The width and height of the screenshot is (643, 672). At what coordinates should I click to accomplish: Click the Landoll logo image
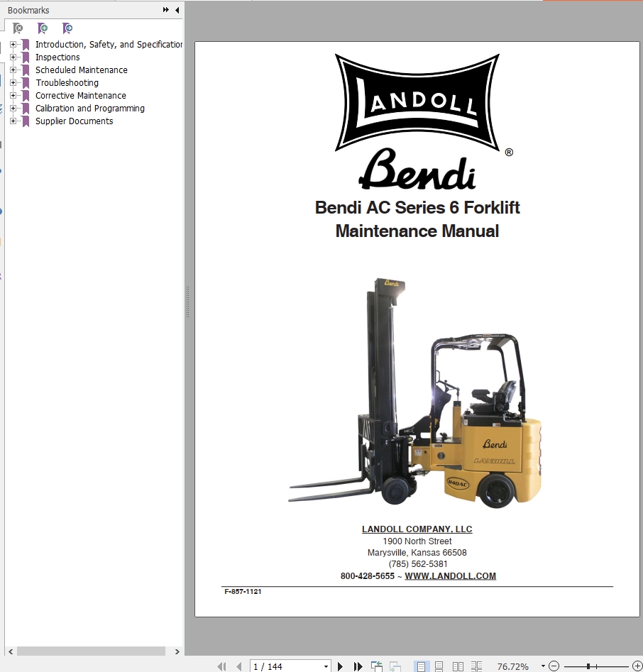417,102
